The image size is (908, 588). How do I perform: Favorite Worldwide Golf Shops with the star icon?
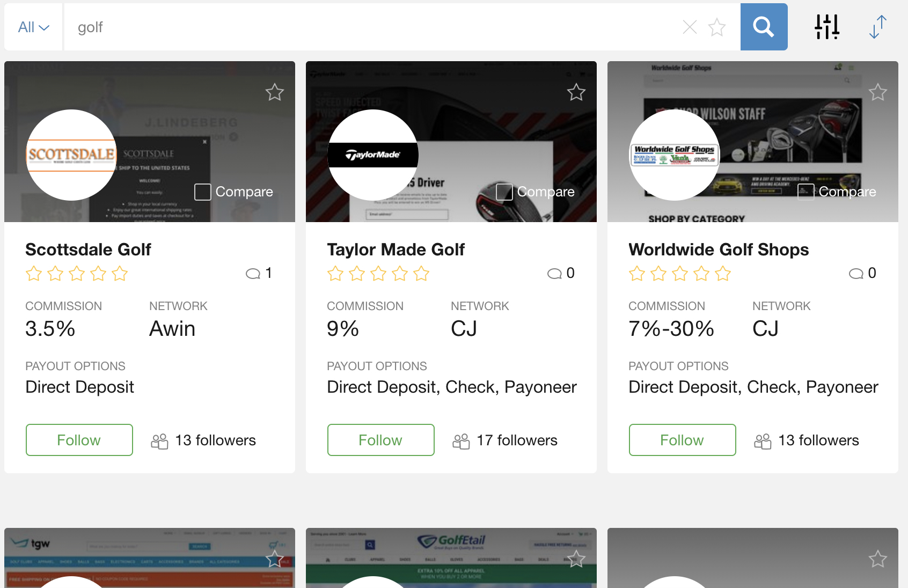pos(878,92)
